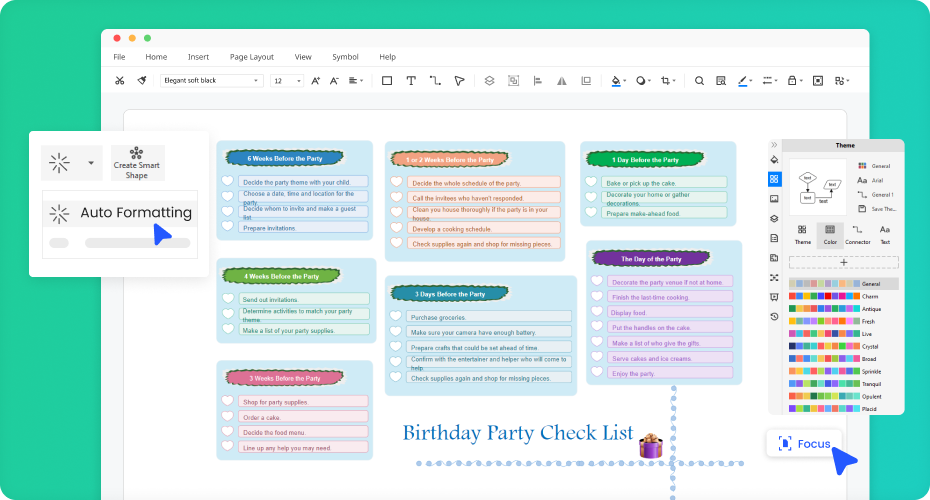The image size is (930, 500).
Task: Select the Text tool in toolbar
Action: pyautogui.click(x=411, y=81)
